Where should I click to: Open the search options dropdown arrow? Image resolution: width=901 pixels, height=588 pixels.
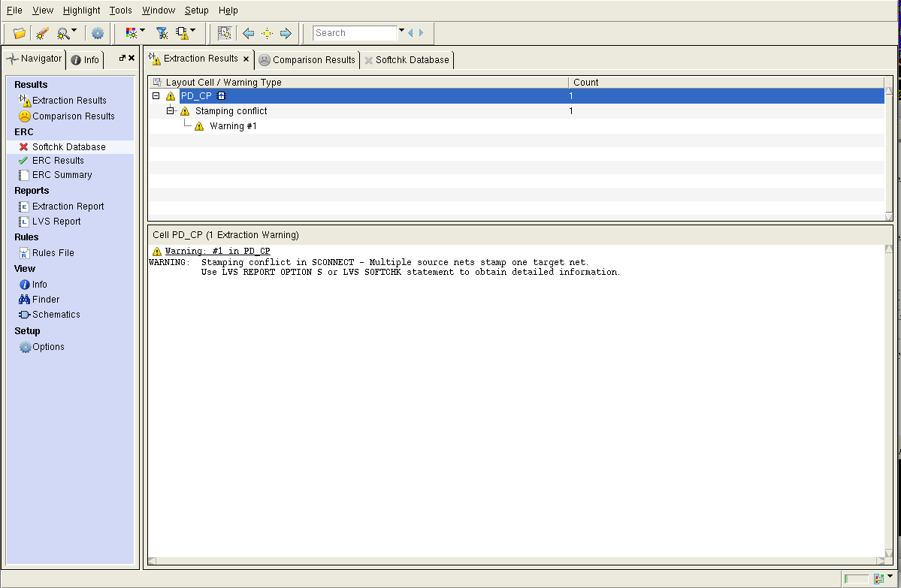point(401,32)
